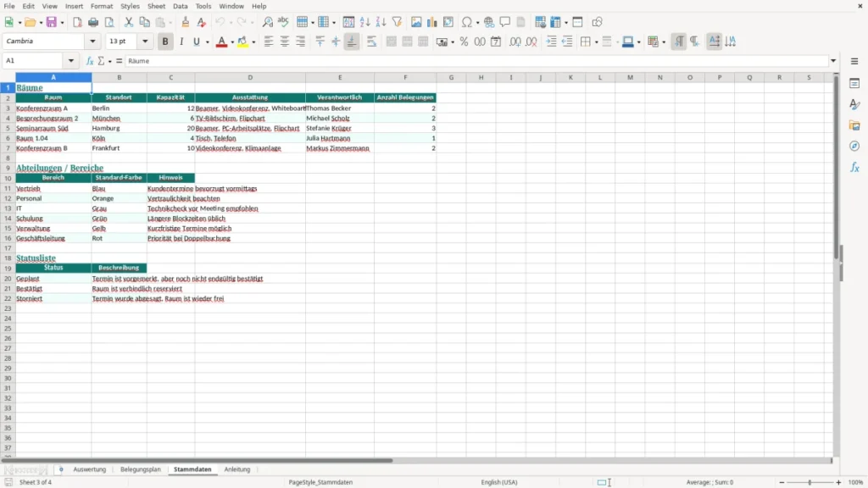Sort descending with the toolbar icon
Viewport: 868px width, 488px height.
click(x=381, y=22)
